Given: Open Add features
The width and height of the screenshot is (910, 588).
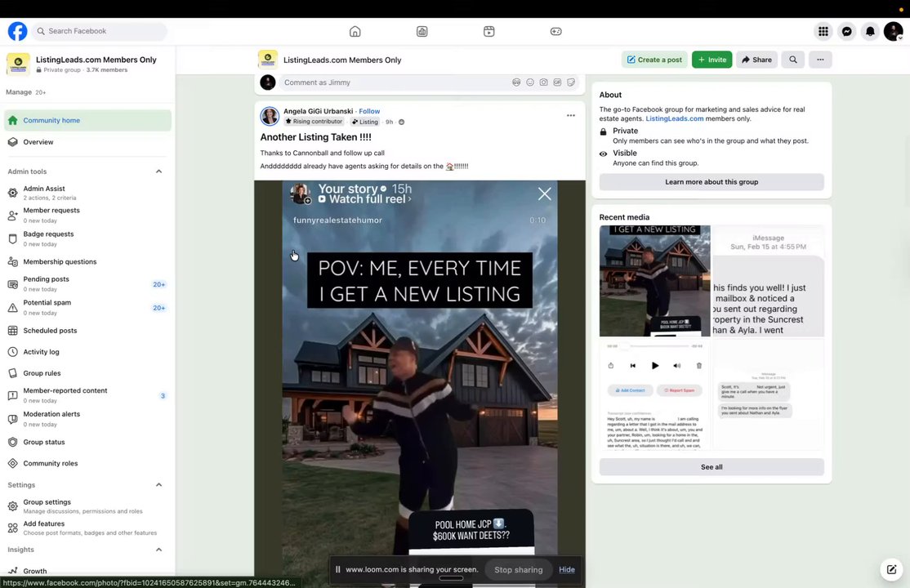Looking at the screenshot, I should point(87,528).
